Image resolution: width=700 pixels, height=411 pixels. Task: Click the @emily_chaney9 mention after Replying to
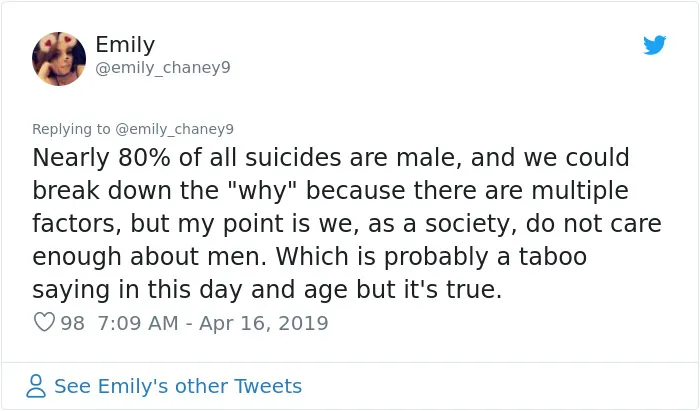174,129
